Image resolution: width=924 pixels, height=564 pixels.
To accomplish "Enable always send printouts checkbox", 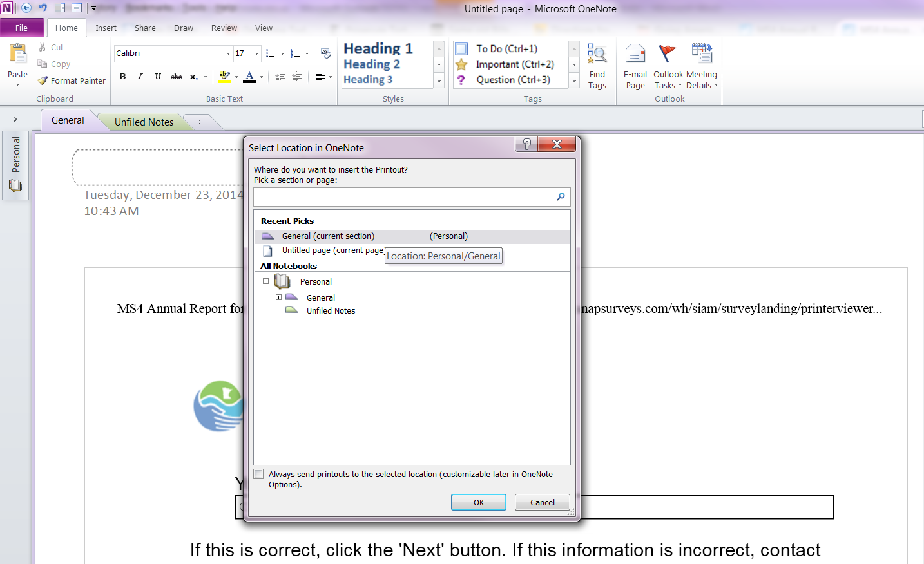I will [x=259, y=475].
